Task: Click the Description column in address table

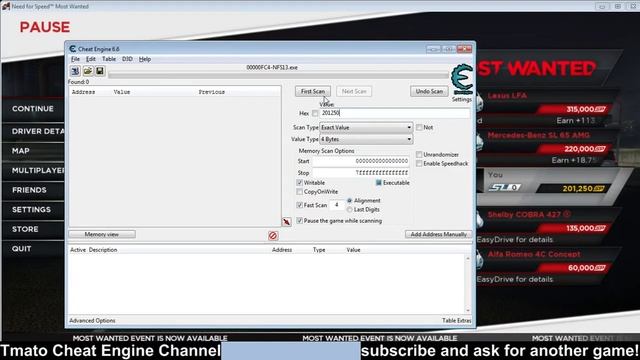Action: [103, 250]
